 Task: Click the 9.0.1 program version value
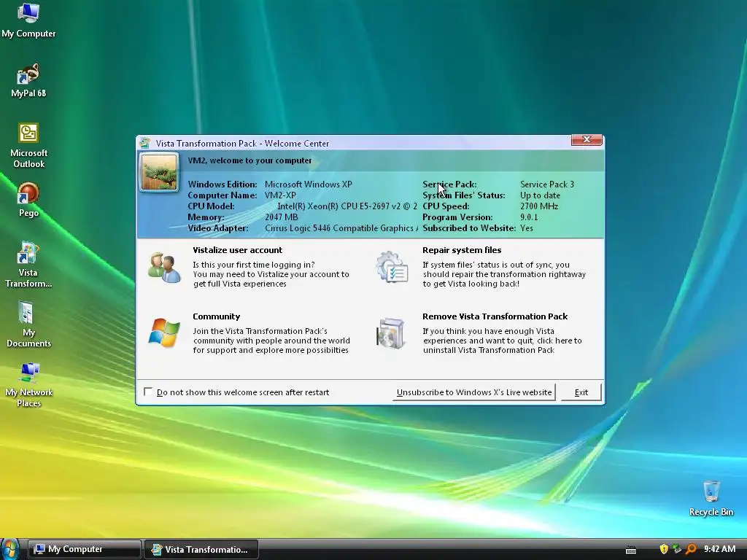click(529, 217)
